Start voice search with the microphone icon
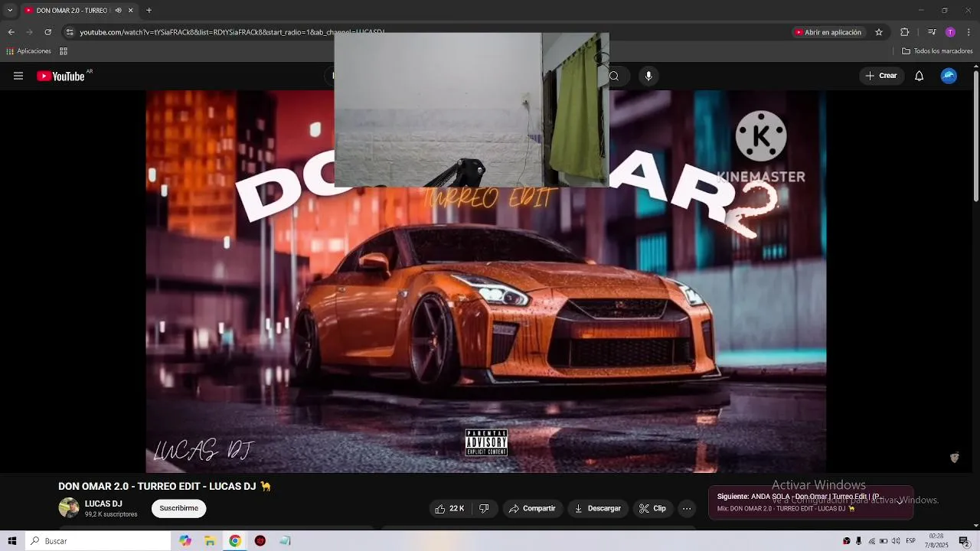This screenshot has width=980, height=551. pyautogui.click(x=648, y=76)
